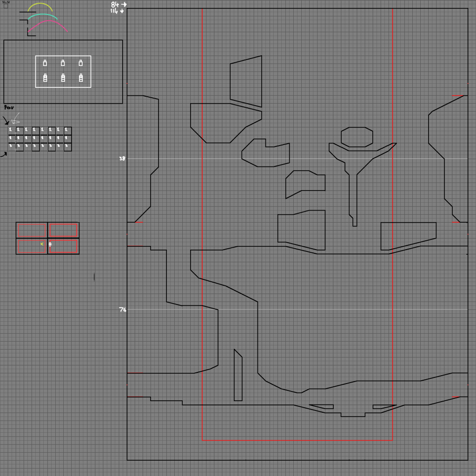This screenshot has width=476, height=476.
Task: Click the top-left red rectangle in the four-panel box
Action: click(x=32, y=231)
